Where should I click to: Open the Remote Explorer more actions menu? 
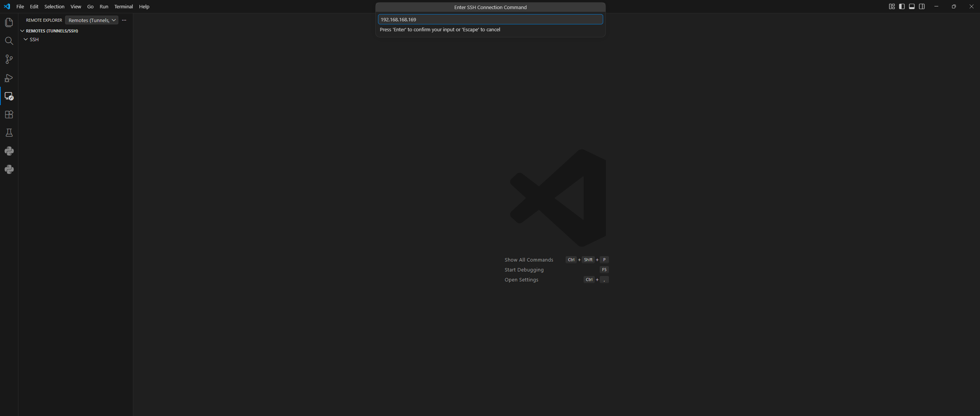(124, 20)
